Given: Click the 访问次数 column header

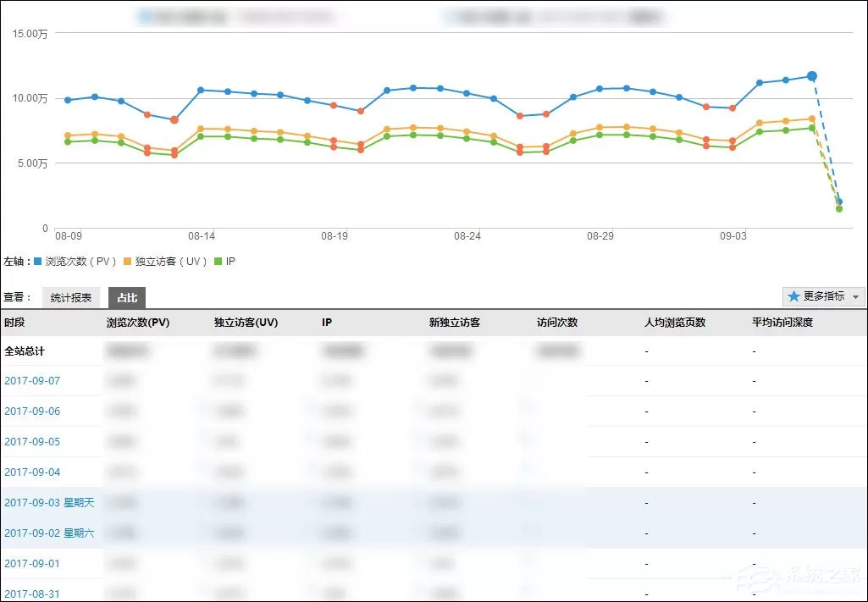Looking at the screenshot, I should click(557, 323).
